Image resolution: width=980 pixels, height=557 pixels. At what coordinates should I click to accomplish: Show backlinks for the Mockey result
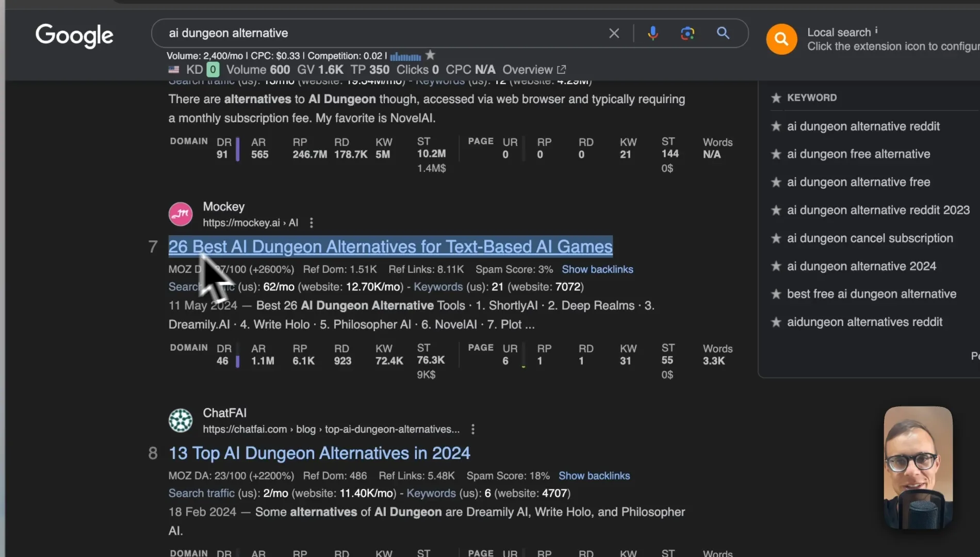597,269
